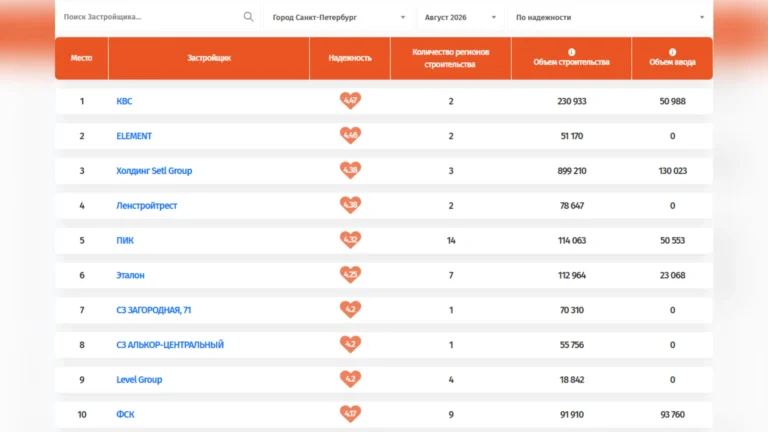Click the reliability heart in ELEMENT row
The image size is (768, 432).
(x=350, y=136)
